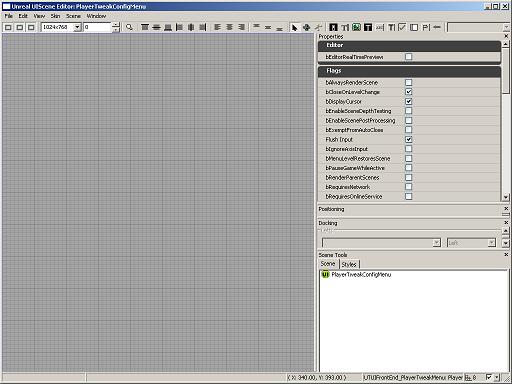
Task: Open the status bar grid dropdown arrow
Action: [x=497, y=378]
